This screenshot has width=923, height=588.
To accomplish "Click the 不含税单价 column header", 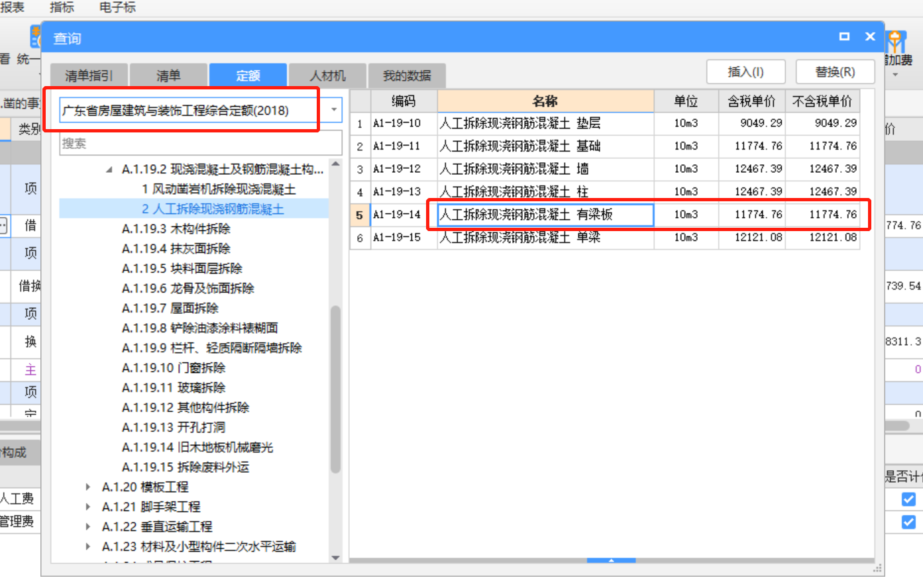I will 822,101.
